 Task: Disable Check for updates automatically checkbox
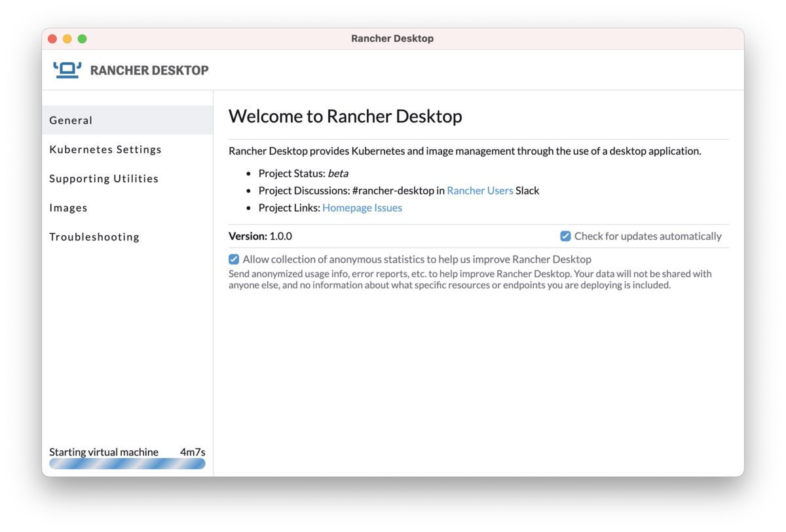pyautogui.click(x=565, y=236)
